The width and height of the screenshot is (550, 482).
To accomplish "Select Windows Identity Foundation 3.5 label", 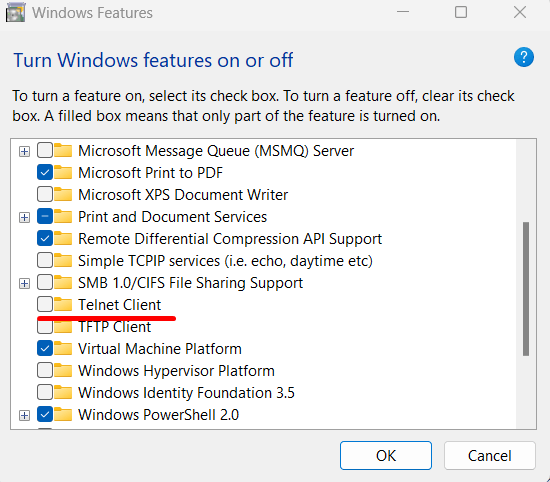I will (186, 393).
